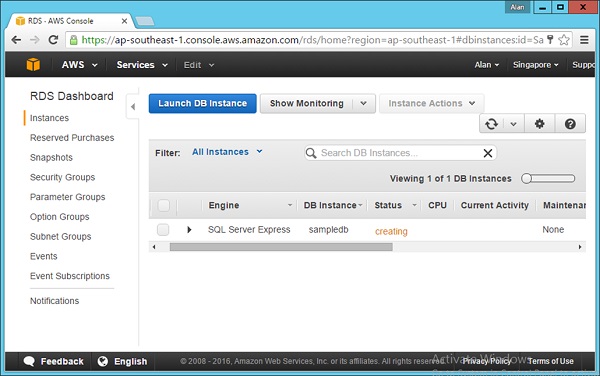This screenshot has width=600, height=376.
Task: Go back with browser back arrow
Action: (16, 40)
